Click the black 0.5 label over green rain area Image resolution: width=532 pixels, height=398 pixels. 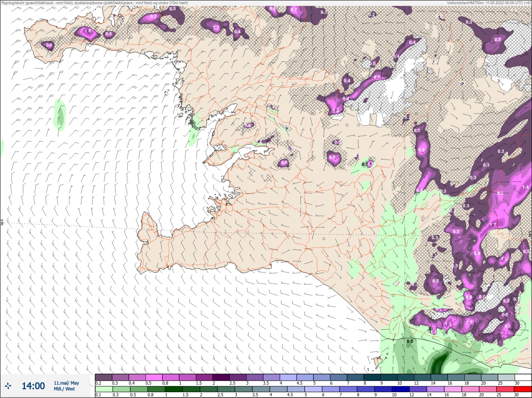point(410,341)
